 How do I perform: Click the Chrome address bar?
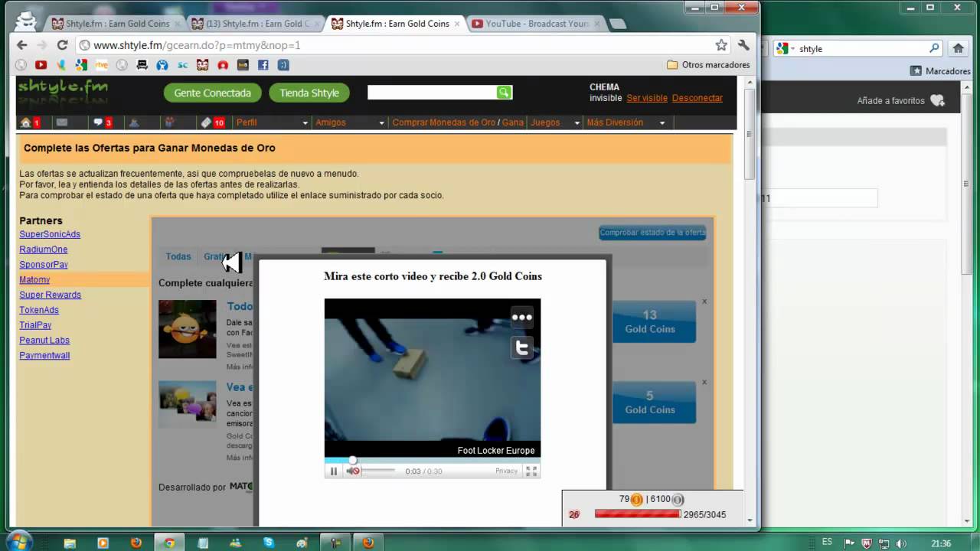(394, 45)
